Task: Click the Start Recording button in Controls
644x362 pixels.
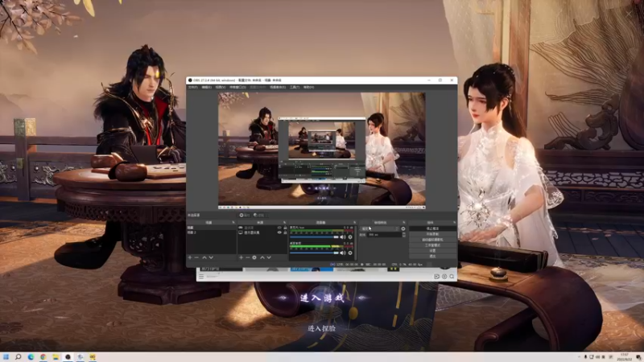Action: click(432, 234)
